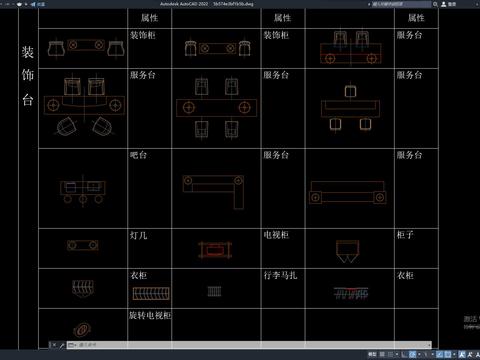Toggle object snap tracking in status bar

(x=439, y=354)
